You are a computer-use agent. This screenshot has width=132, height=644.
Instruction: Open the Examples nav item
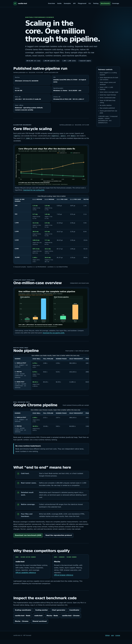pyautogui.click(x=67, y=4)
